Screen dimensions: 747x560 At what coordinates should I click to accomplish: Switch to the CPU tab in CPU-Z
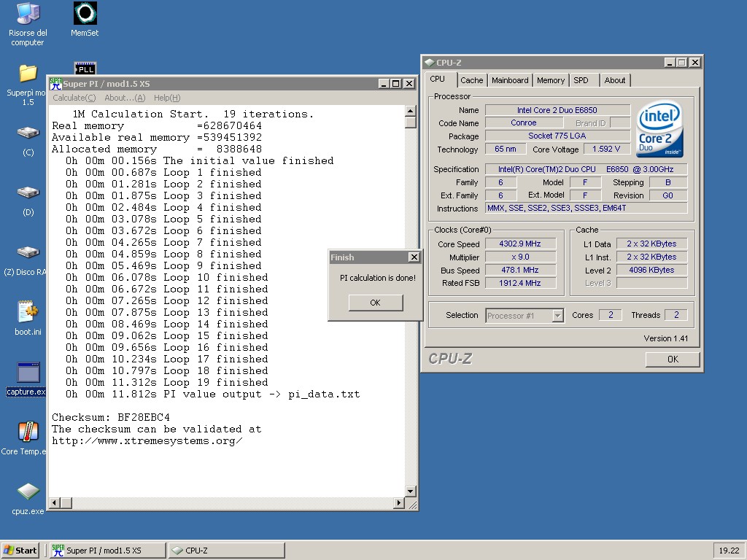pyautogui.click(x=438, y=79)
